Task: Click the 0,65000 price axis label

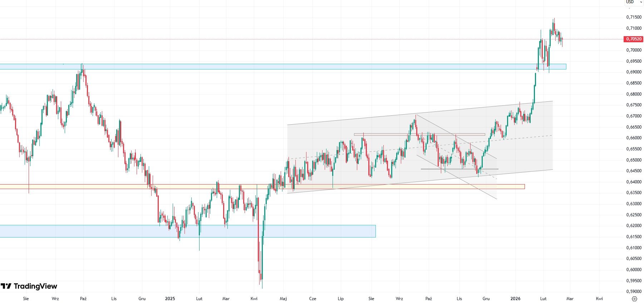Action: click(634, 160)
